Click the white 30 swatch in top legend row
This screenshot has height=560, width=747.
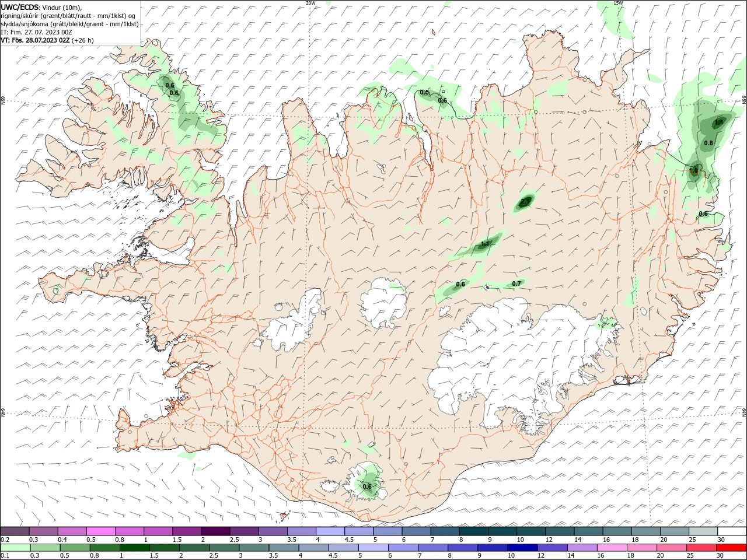click(732, 531)
